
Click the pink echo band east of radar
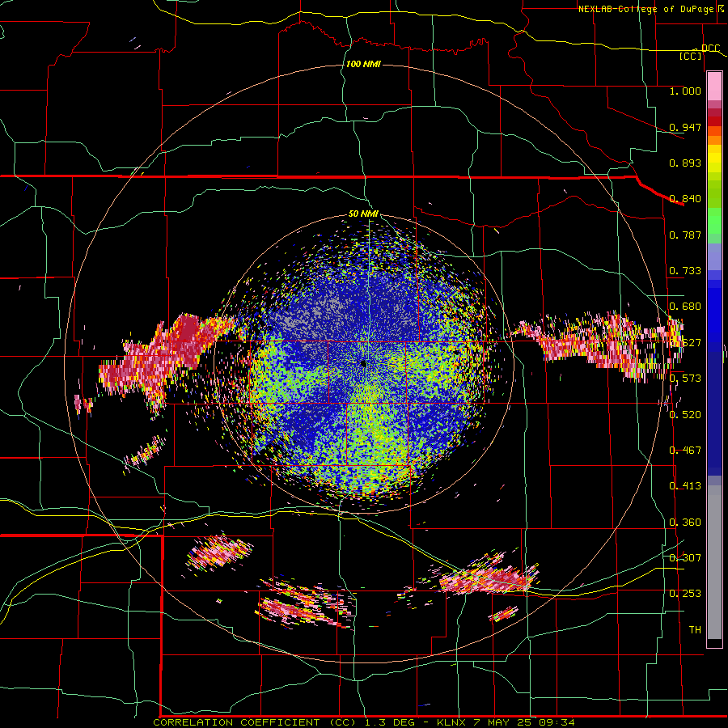coord(599,344)
